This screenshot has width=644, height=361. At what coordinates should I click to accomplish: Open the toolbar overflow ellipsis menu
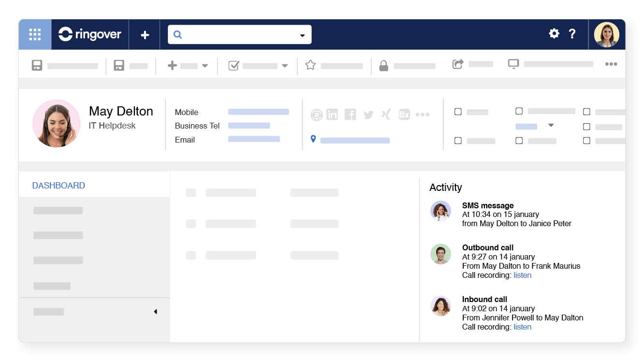(611, 64)
